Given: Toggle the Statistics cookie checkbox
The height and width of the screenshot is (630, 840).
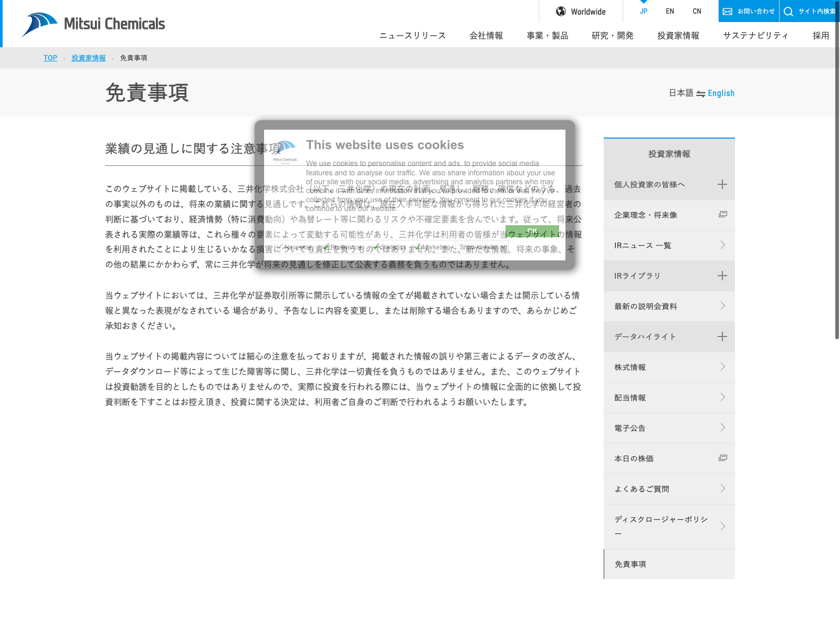Looking at the screenshot, I should tap(376, 247).
